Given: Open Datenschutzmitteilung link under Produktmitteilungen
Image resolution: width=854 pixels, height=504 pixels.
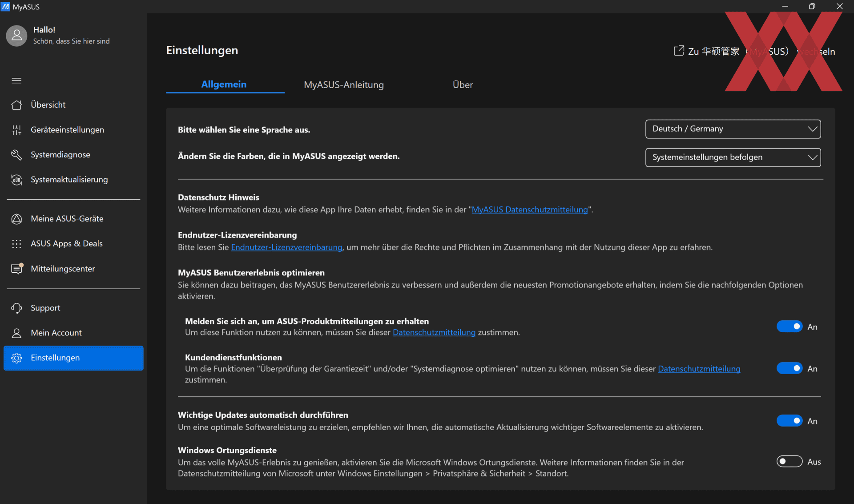Looking at the screenshot, I should (x=434, y=332).
